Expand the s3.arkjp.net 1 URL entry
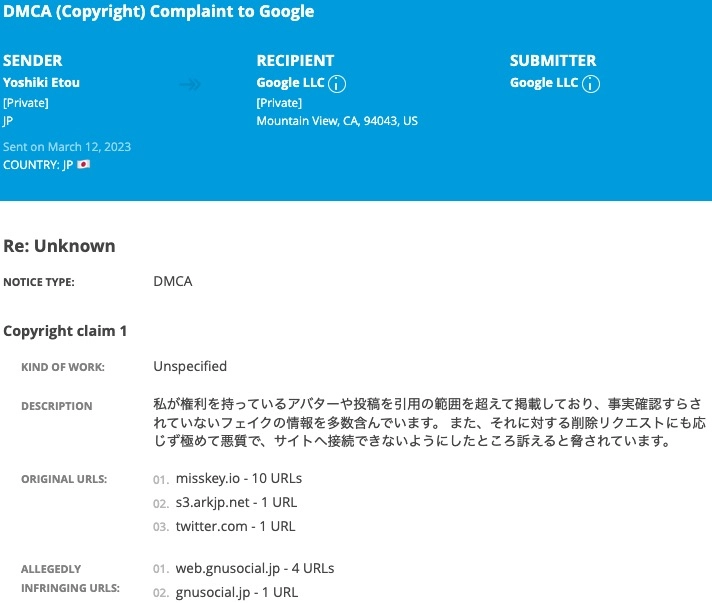 point(236,502)
